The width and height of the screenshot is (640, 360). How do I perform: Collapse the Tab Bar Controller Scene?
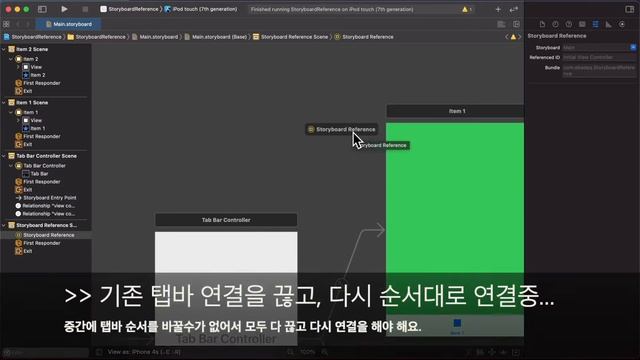pos(4,156)
